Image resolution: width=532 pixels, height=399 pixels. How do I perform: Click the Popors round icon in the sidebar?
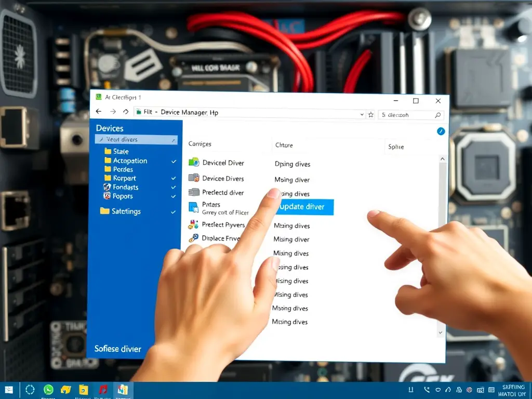107,195
